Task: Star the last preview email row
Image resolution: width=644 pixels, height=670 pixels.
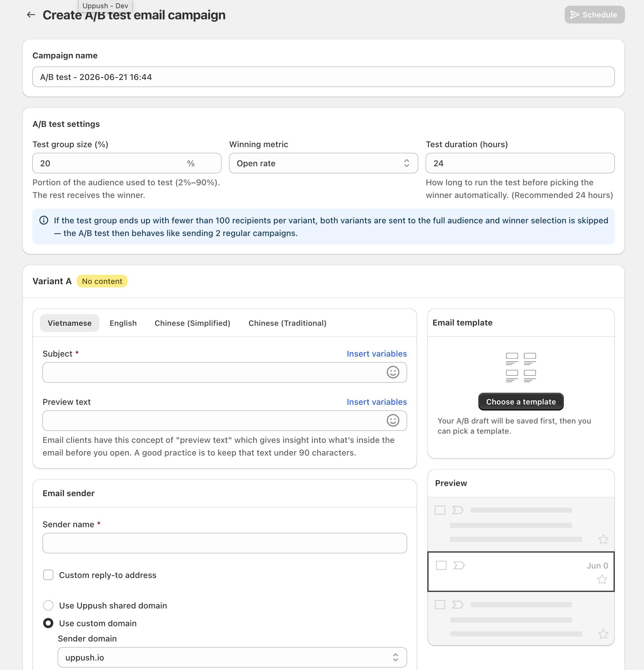Action: click(603, 634)
